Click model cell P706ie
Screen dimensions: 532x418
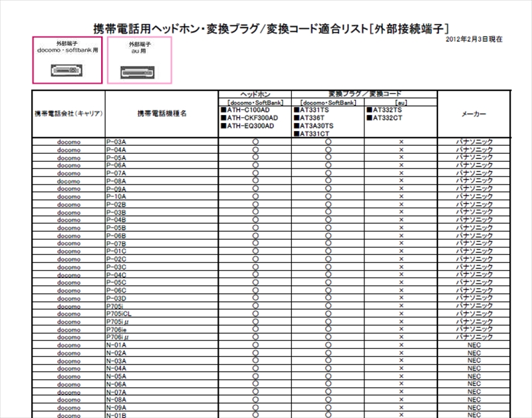(x=162, y=329)
